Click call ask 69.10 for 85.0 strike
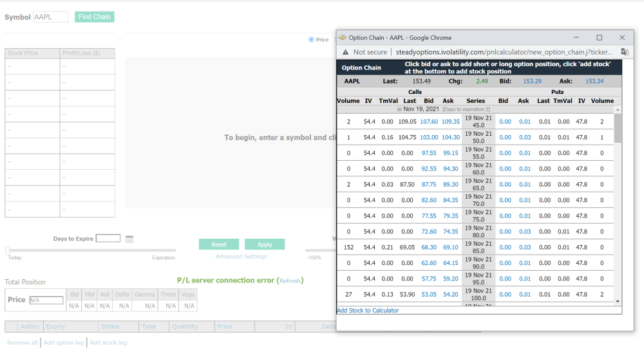The image size is (644, 357). point(451,248)
